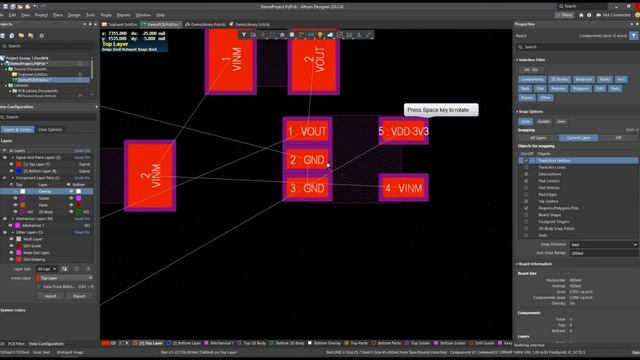The height and width of the screenshot is (360, 640).
Task: Click the Components selection filter button
Action: tap(532, 79)
